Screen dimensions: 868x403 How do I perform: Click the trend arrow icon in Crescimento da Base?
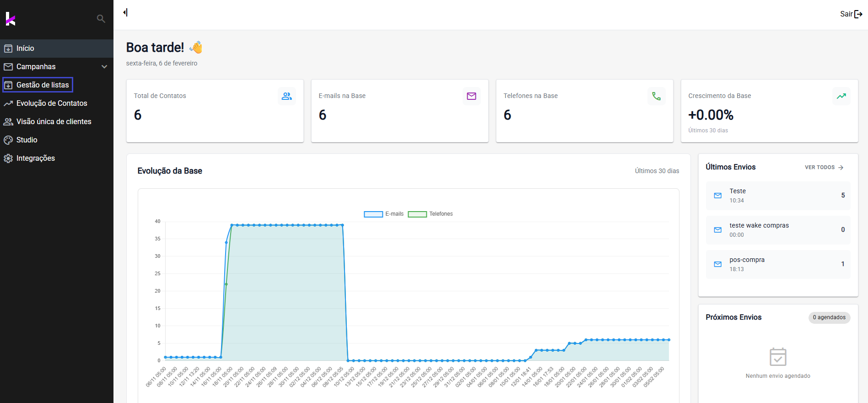coord(841,96)
